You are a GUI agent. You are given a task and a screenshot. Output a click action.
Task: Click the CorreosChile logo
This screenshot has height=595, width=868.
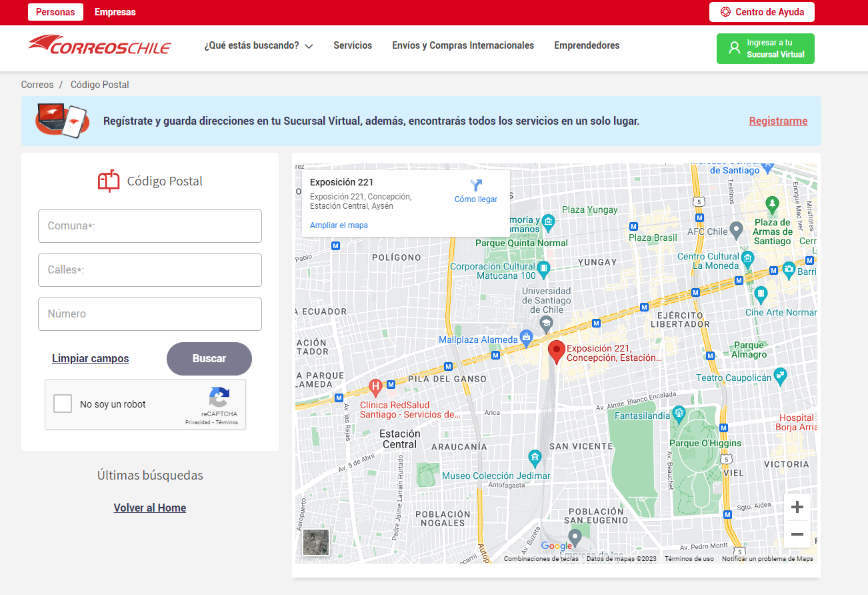(x=99, y=45)
